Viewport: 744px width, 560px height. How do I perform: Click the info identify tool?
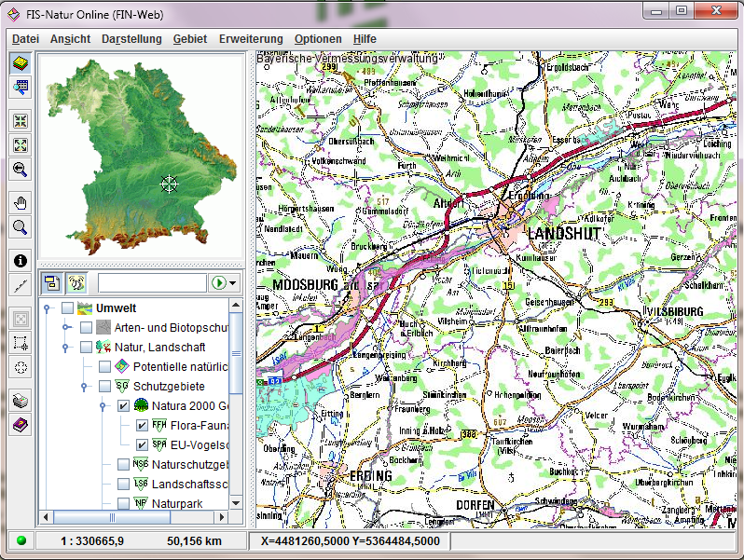coord(20,261)
